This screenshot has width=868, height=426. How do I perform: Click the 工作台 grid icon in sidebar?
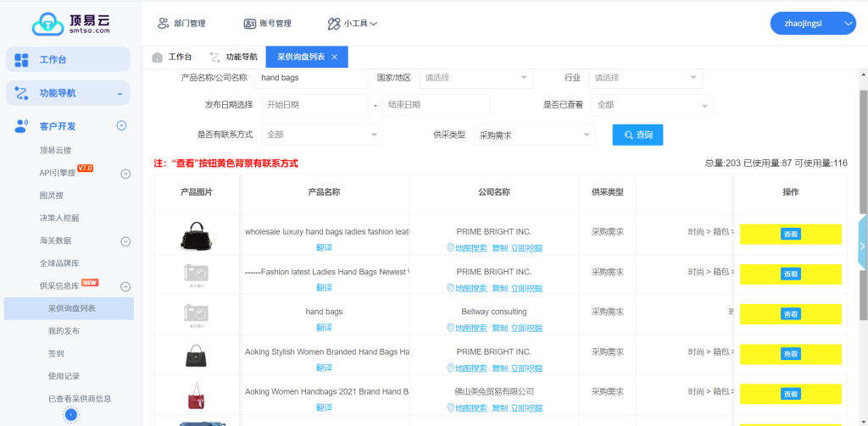coord(22,60)
